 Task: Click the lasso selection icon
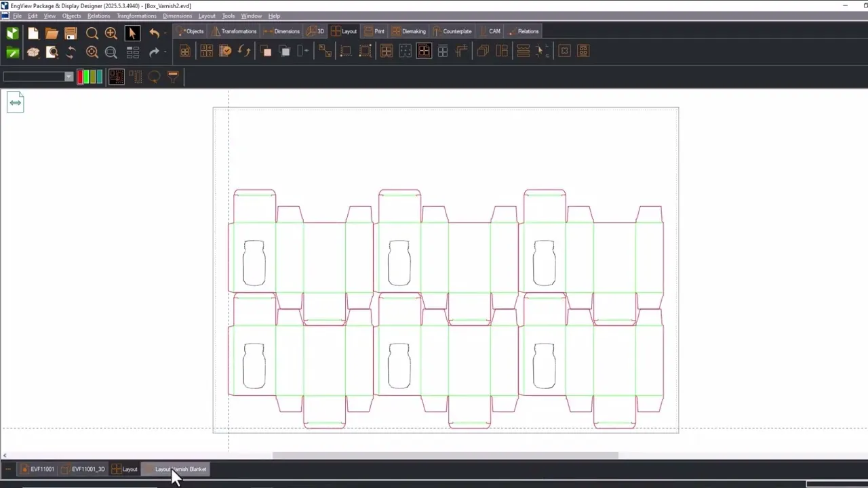tap(154, 77)
